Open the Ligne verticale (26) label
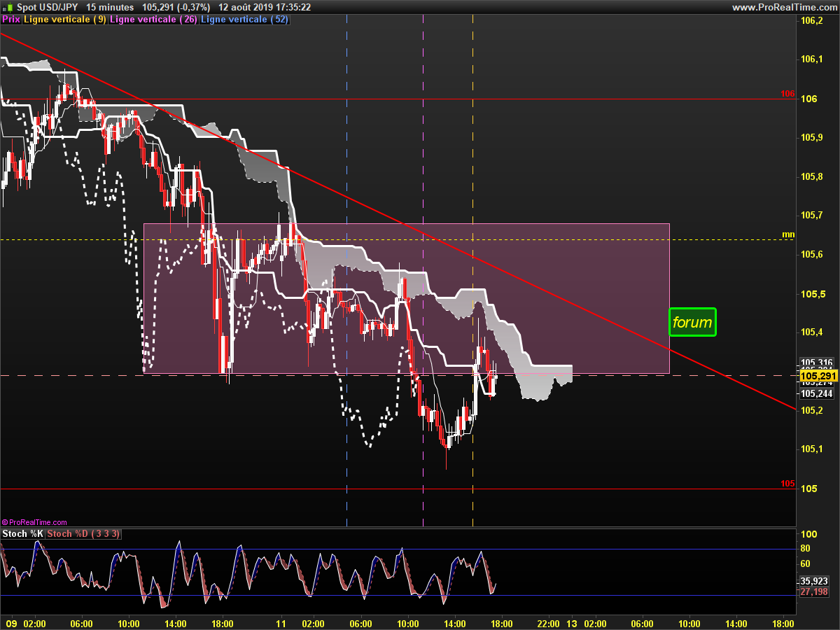 tap(155, 20)
